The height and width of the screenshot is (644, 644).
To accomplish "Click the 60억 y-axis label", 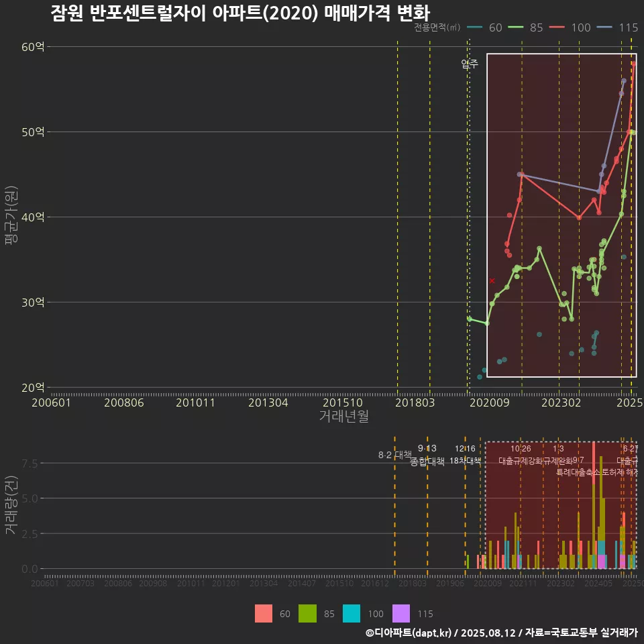I will (33, 47).
